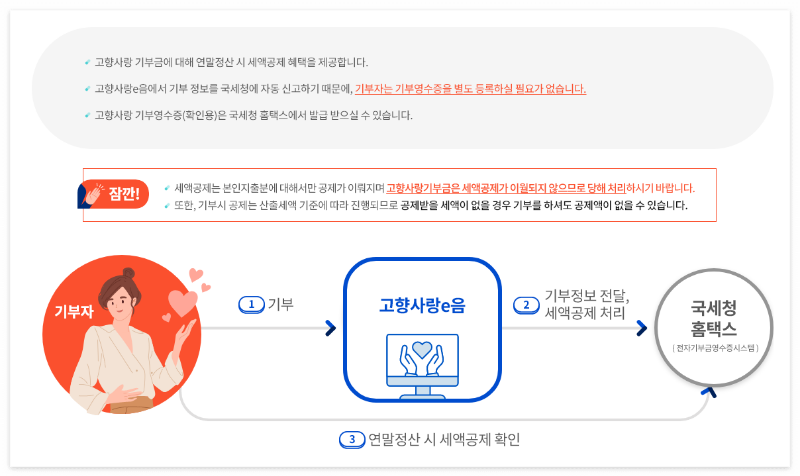Click the 잠깐! clapping hands badge

point(113,194)
